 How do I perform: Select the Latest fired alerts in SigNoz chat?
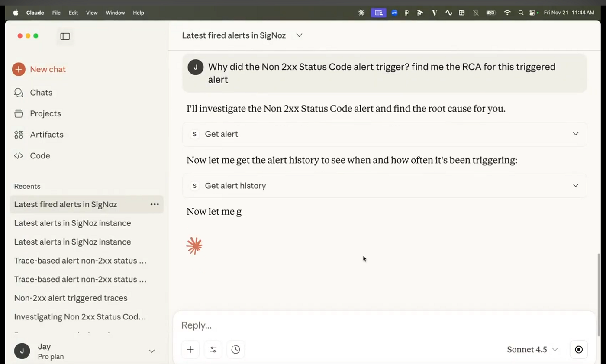pyautogui.click(x=87, y=204)
